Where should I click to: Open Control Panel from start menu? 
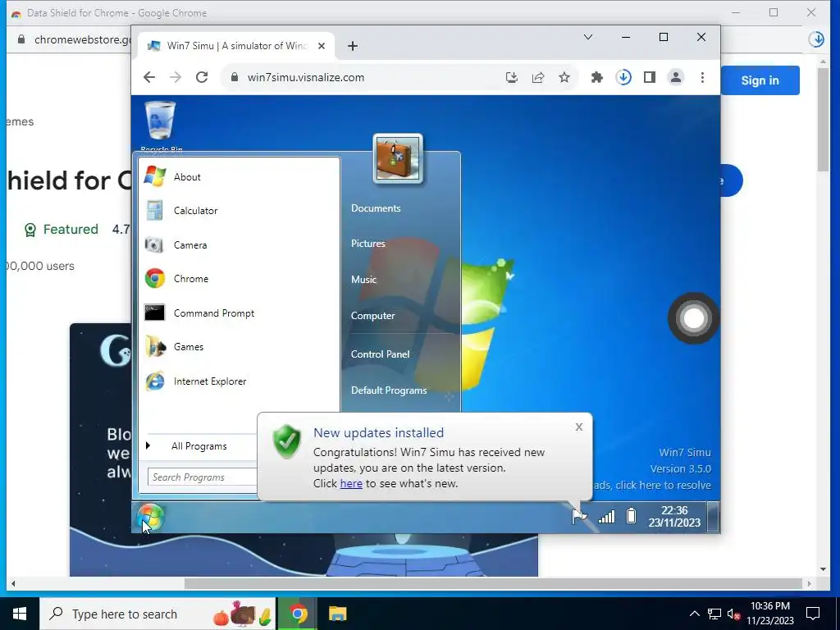pos(380,354)
